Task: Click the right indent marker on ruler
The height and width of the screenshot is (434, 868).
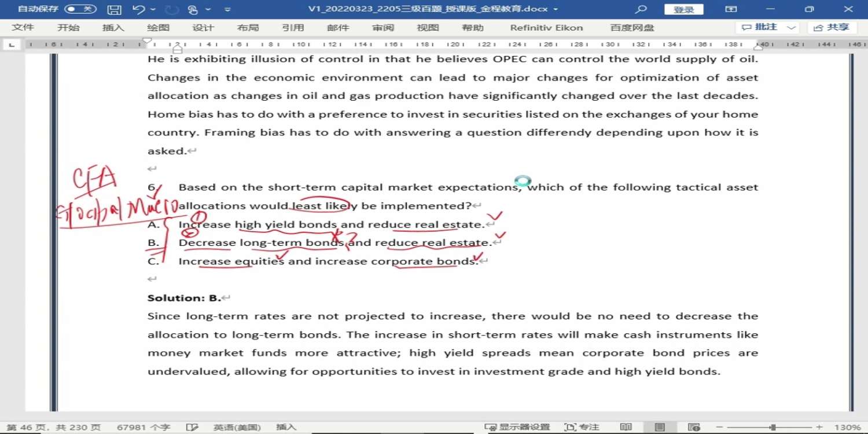Action: [758, 47]
